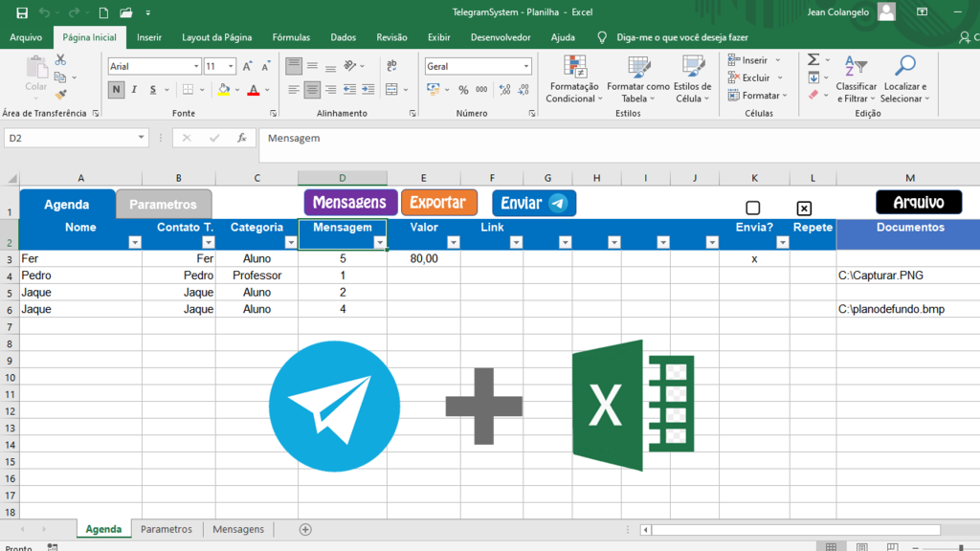The width and height of the screenshot is (980, 551).
Task: Uncheck the X-marked checkbox above Repete
Action: [x=804, y=208]
